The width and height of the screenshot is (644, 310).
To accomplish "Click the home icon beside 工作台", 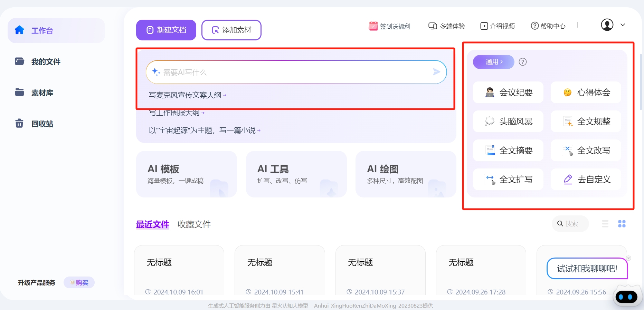I will click(19, 30).
